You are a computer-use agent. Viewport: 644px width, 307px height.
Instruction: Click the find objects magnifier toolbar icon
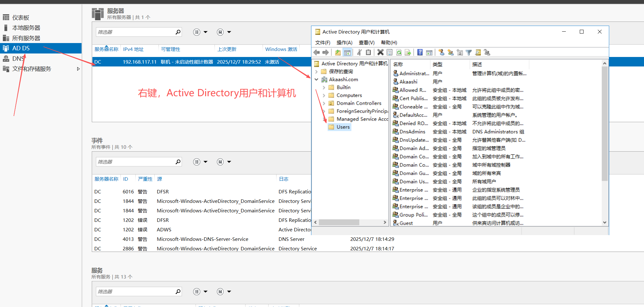point(478,53)
